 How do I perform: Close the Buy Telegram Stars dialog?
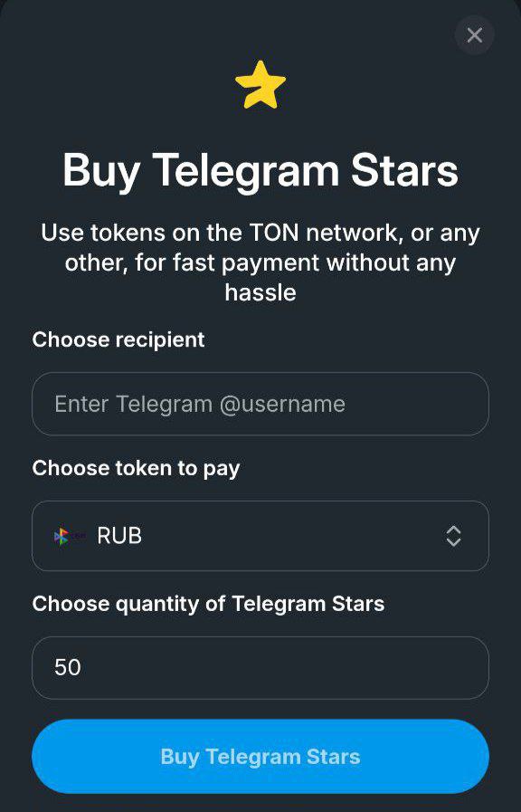475,35
